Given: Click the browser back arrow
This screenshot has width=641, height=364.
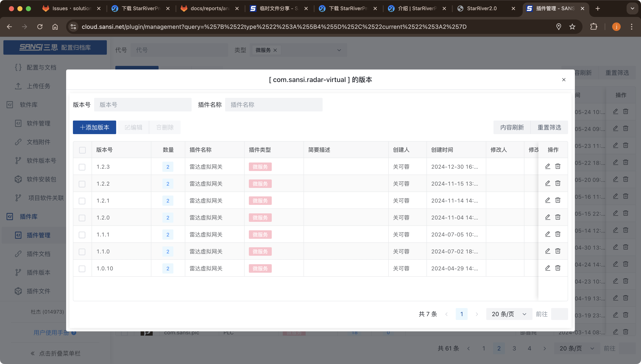Looking at the screenshot, I should 10,27.
